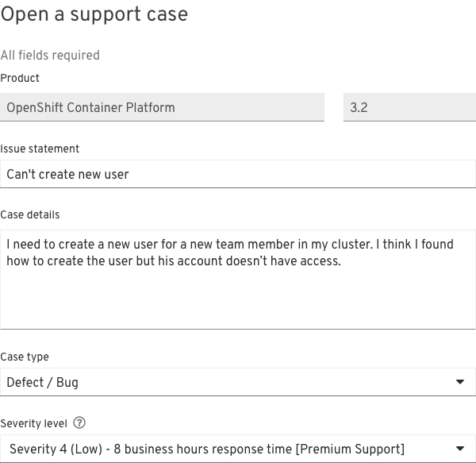Image resolution: width=476 pixels, height=463 pixels.
Task: Click the All fields required note
Action: pyautogui.click(x=50, y=56)
